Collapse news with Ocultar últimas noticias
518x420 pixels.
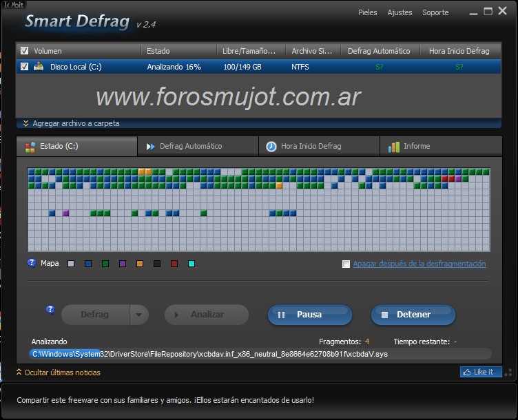pyautogui.click(x=58, y=372)
